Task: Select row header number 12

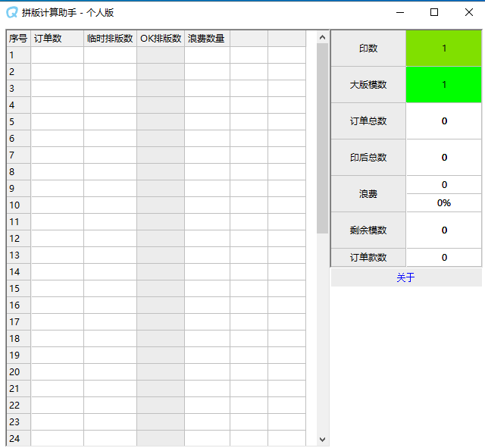Action: (x=18, y=238)
